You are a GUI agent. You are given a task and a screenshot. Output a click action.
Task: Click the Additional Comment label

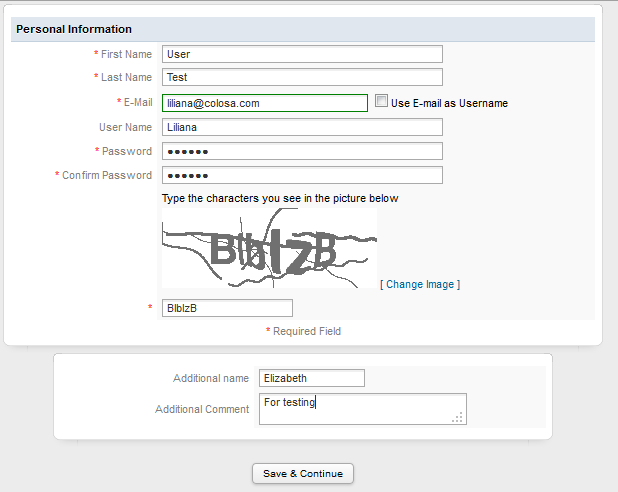click(202, 409)
